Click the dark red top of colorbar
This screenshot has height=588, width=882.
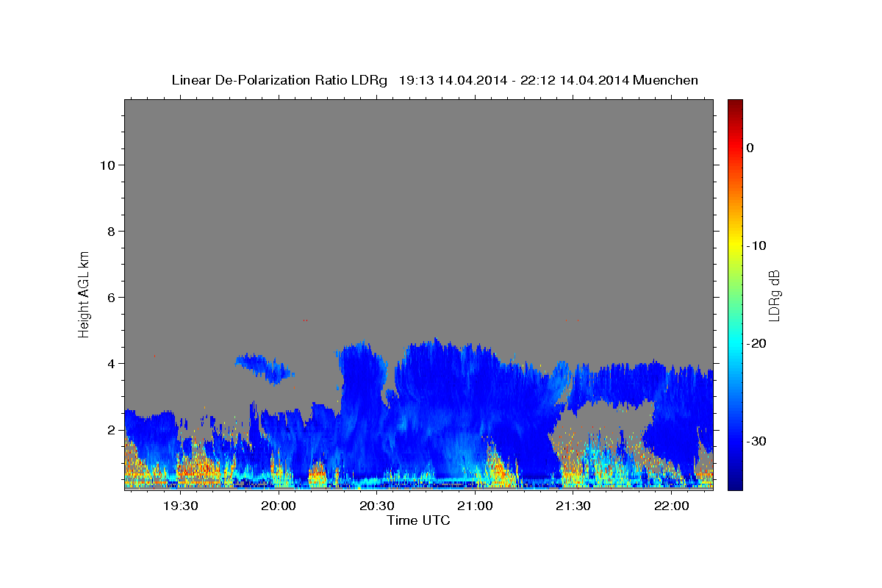click(735, 104)
